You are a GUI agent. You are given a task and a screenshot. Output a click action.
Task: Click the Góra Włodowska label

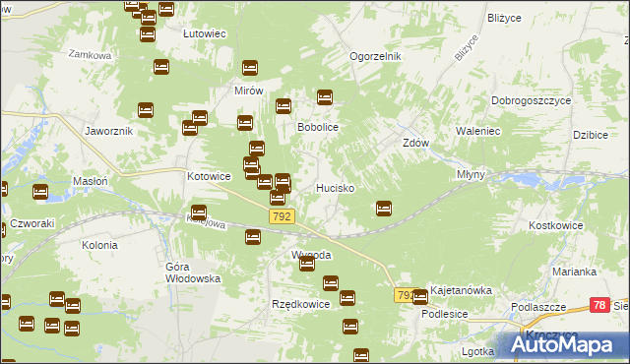coord(193,273)
